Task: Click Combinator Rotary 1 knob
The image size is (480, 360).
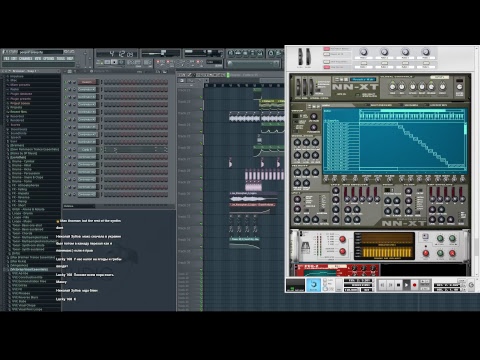Action: [363, 52]
